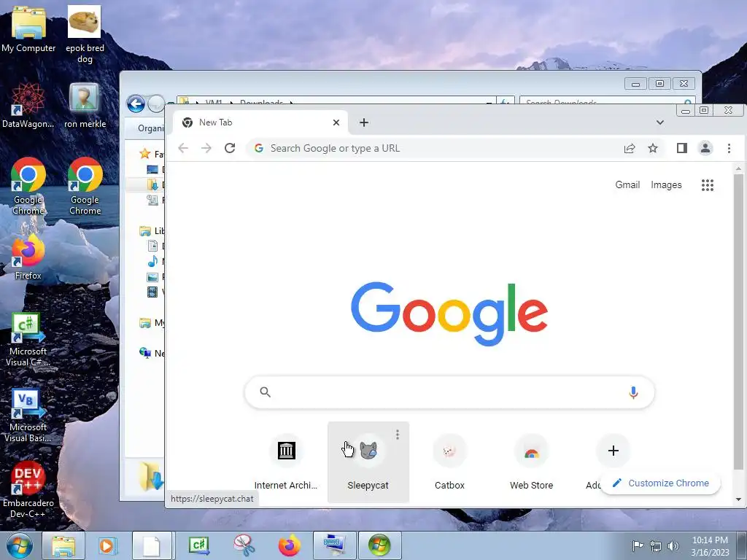Click volume speaker in system tray
Viewport: 747px width, 560px height.
point(673,546)
